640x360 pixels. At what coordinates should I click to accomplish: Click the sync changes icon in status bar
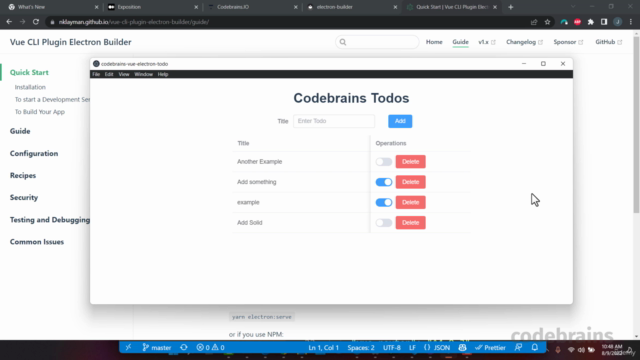pyautogui.click(x=184, y=348)
